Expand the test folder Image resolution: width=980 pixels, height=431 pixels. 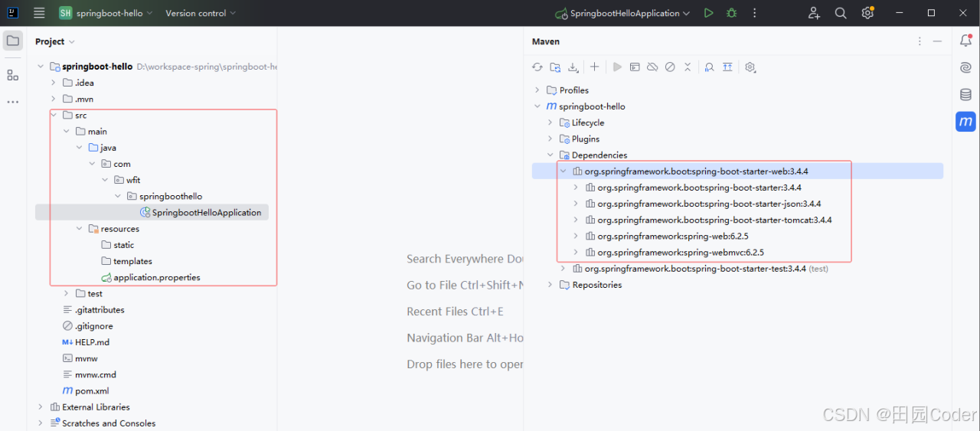coord(67,293)
